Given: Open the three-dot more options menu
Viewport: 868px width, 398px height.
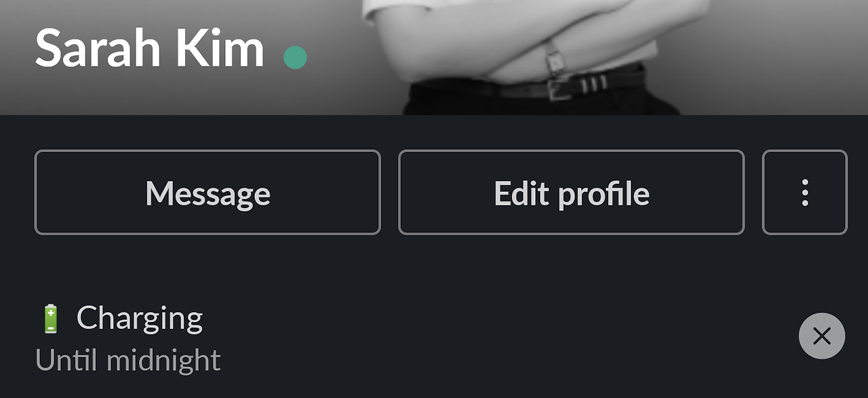Looking at the screenshot, I should pyautogui.click(x=805, y=193).
